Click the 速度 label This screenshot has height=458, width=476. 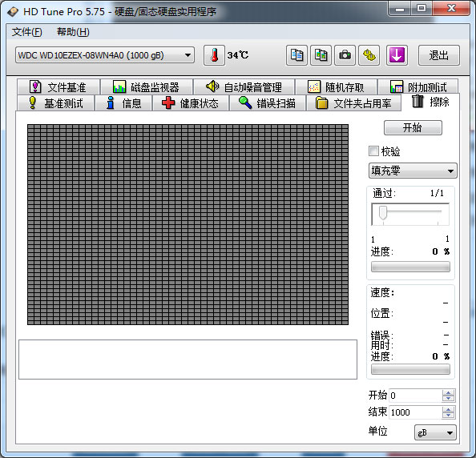382,292
